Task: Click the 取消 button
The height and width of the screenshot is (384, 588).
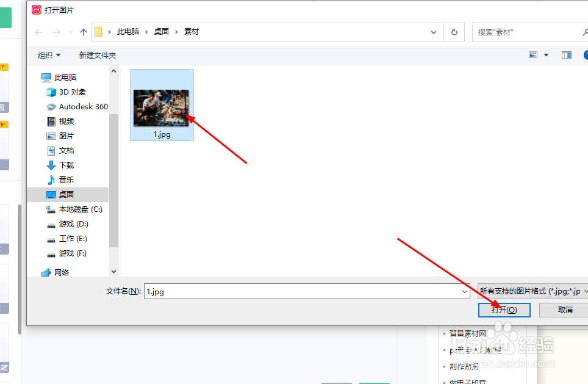Action: pyautogui.click(x=565, y=310)
